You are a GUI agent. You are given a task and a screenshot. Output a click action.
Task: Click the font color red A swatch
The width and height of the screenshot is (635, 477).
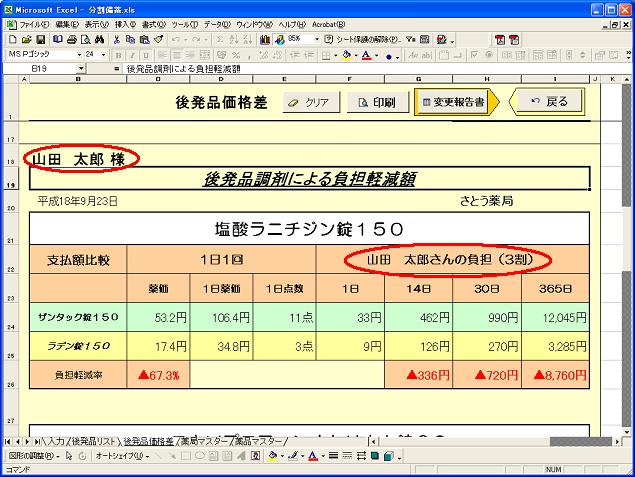[x=366, y=55]
